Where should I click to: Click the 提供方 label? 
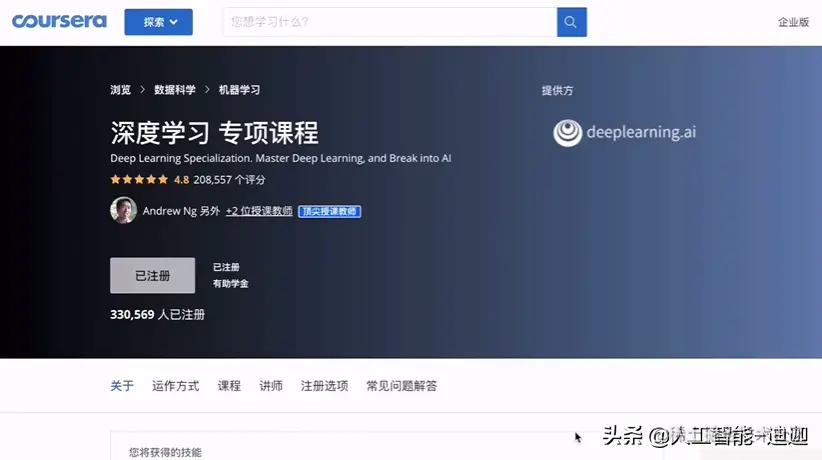557,90
